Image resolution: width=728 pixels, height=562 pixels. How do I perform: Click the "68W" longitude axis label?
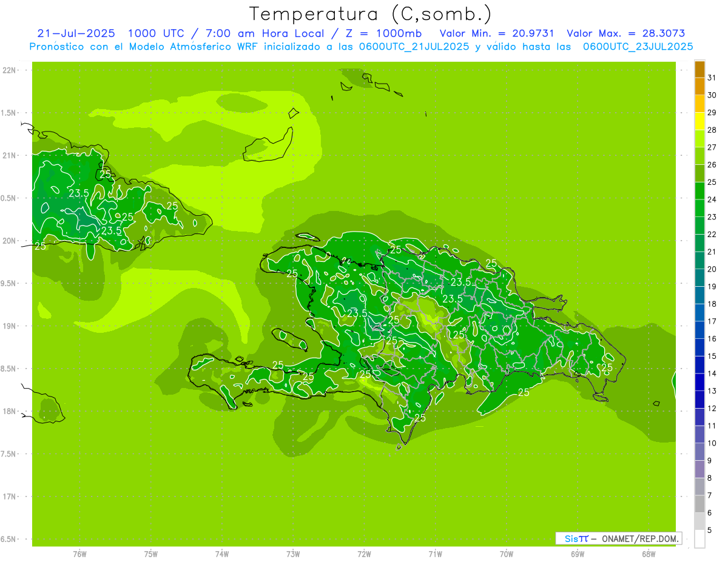coord(649,554)
